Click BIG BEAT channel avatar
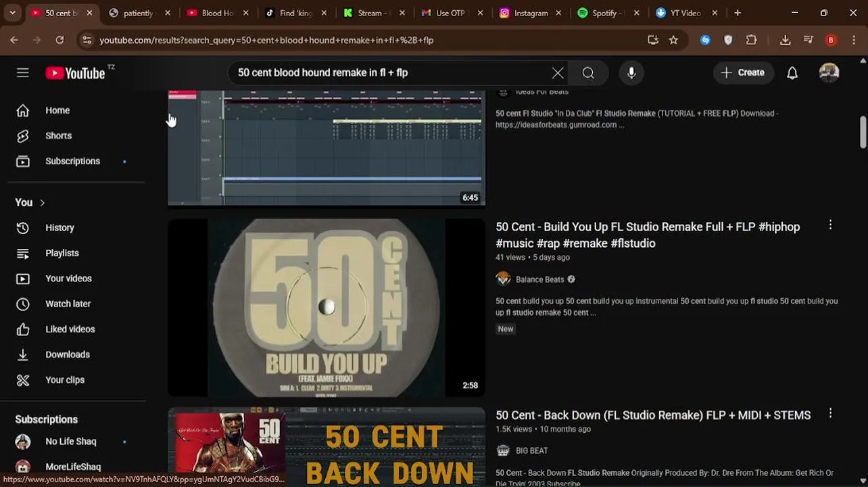Viewport: 868px width, 487px height. pyautogui.click(x=503, y=450)
